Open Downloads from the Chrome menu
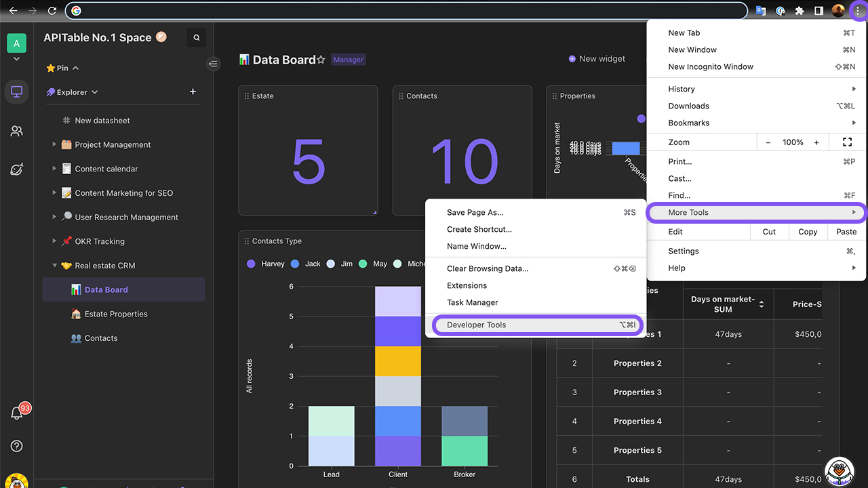The width and height of the screenshot is (868, 488). click(x=757, y=106)
